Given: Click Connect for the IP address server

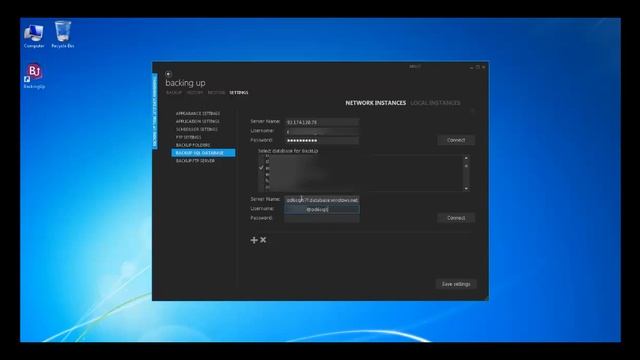Looking at the screenshot, I should (456, 140).
